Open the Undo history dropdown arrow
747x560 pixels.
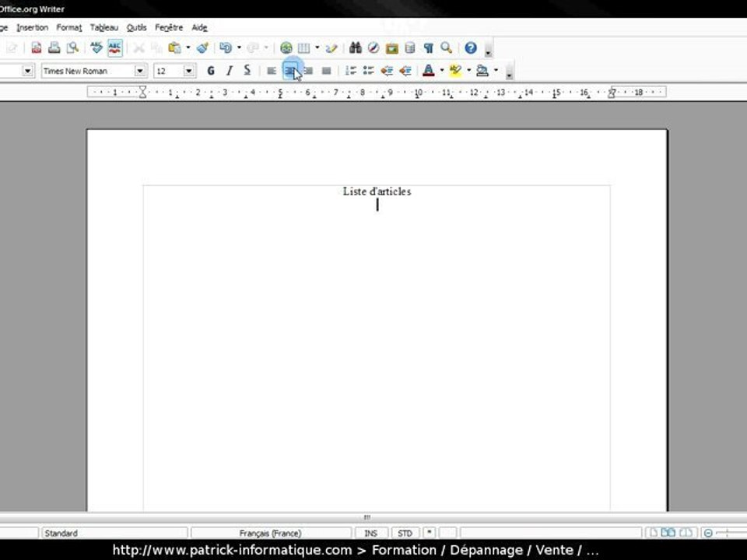pyautogui.click(x=239, y=47)
